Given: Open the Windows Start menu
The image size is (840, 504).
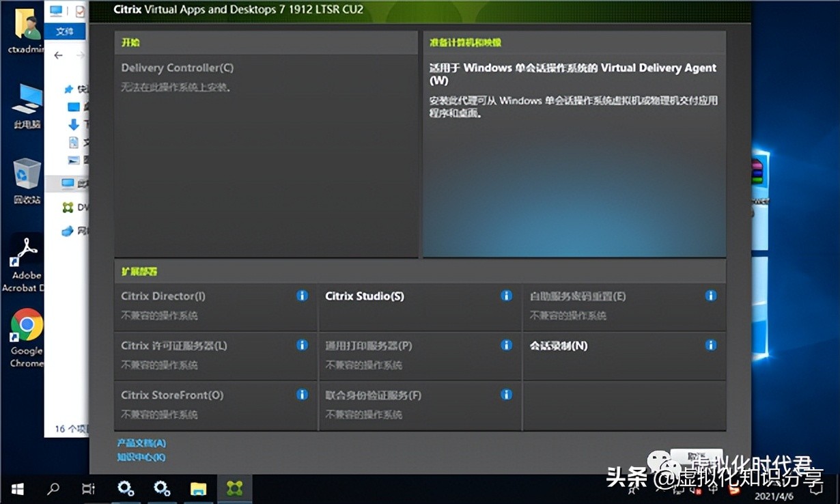Looking at the screenshot, I should click(x=17, y=489).
